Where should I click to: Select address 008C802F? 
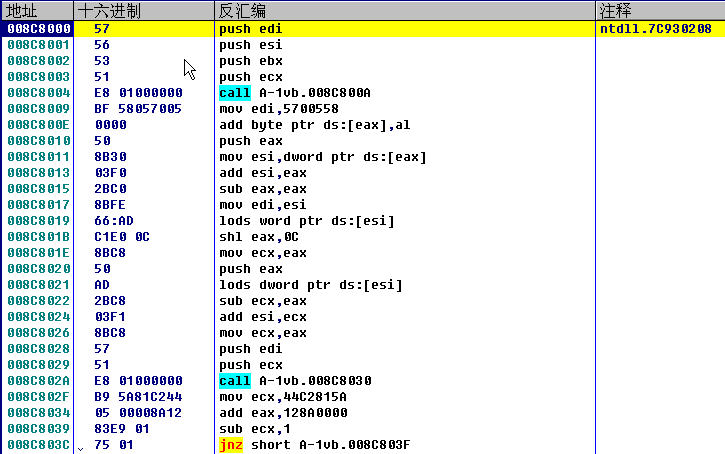39,397
